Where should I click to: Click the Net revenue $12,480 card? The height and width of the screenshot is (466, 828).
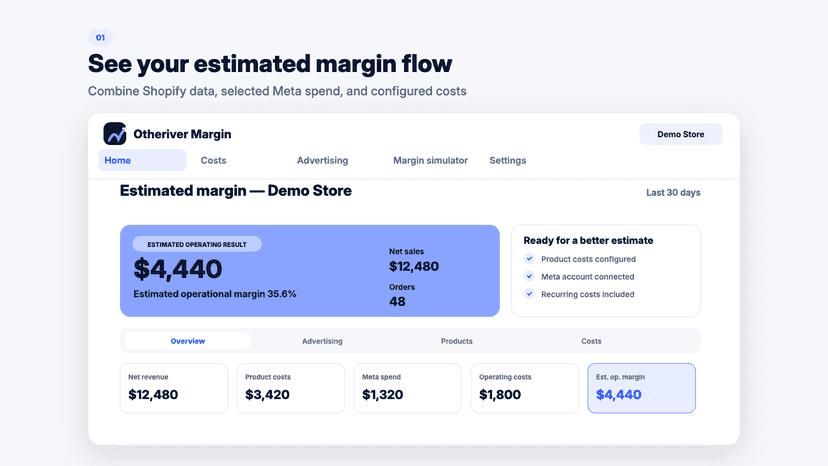tap(174, 388)
